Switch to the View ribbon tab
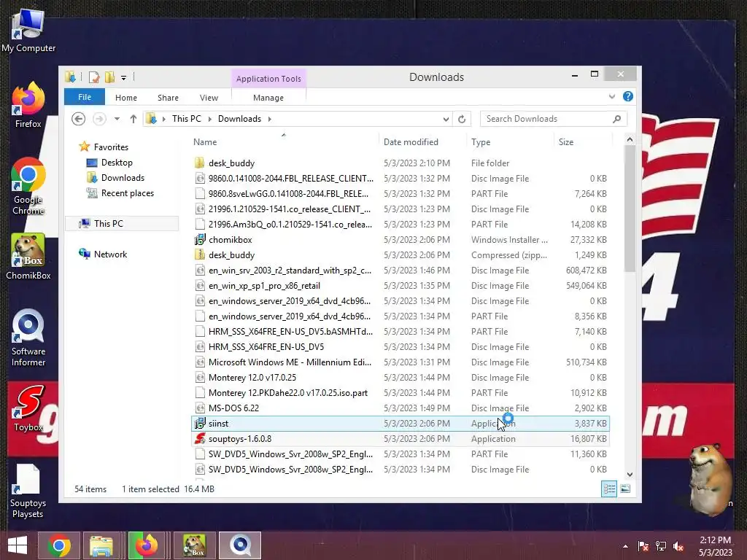Viewport: 747px width, 560px height. point(209,98)
